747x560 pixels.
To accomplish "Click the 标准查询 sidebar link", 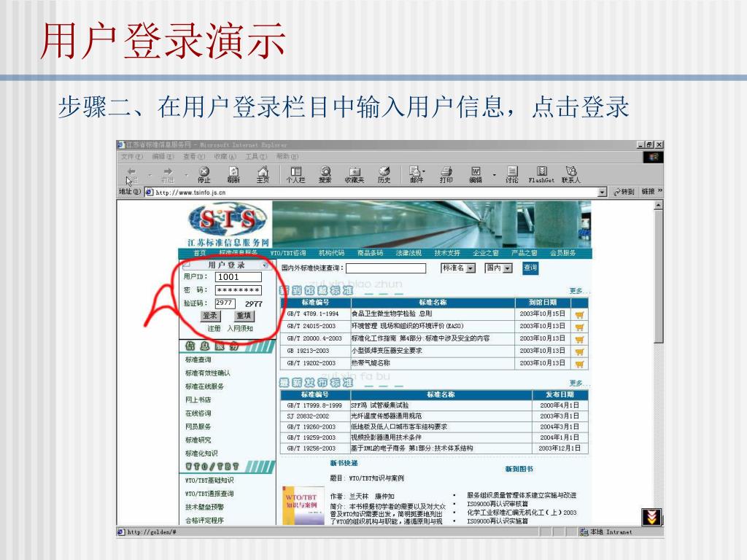I will [x=198, y=360].
